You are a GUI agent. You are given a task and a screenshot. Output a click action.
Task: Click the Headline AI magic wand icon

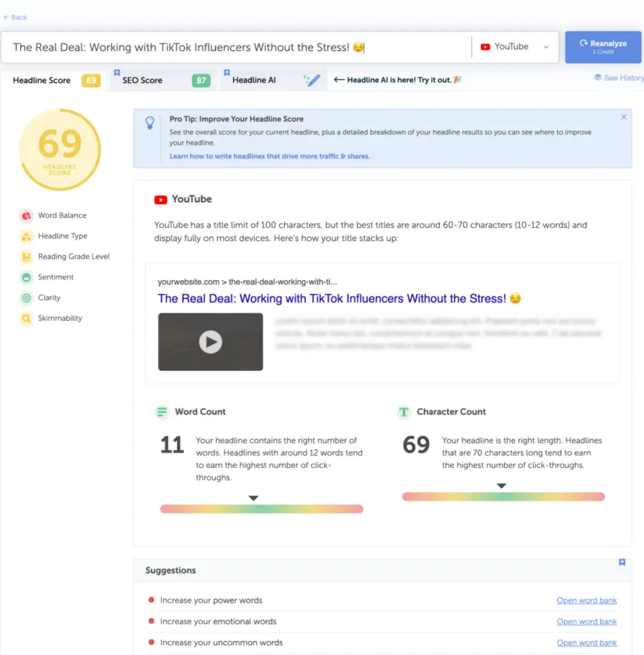(x=312, y=80)
